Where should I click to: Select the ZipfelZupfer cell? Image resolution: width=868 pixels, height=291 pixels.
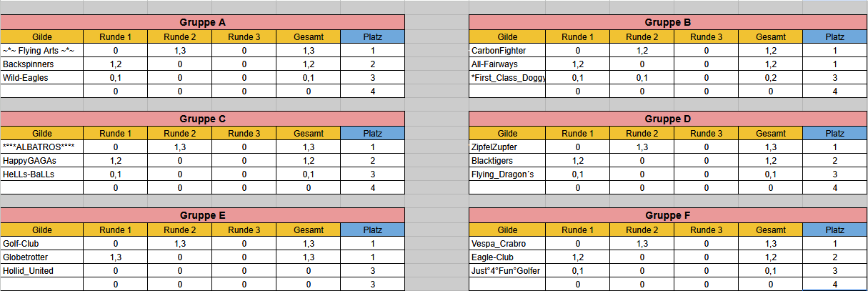[507, 147]
